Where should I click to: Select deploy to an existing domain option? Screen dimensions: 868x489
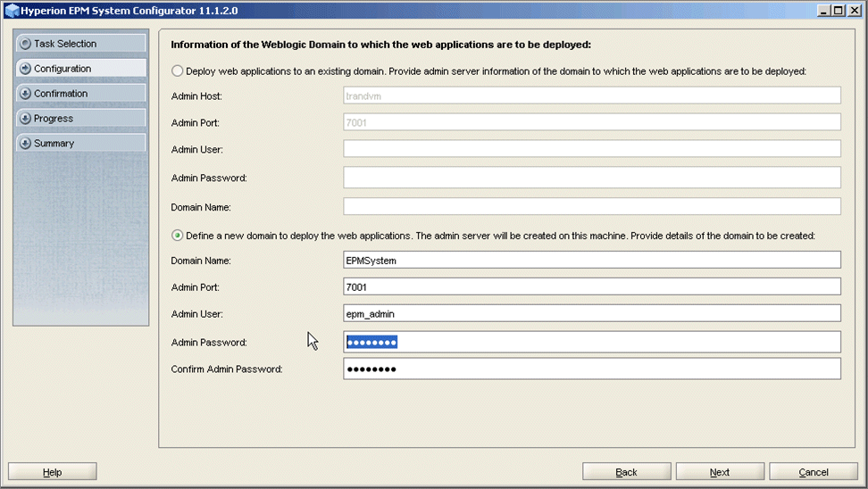(177, 70)
